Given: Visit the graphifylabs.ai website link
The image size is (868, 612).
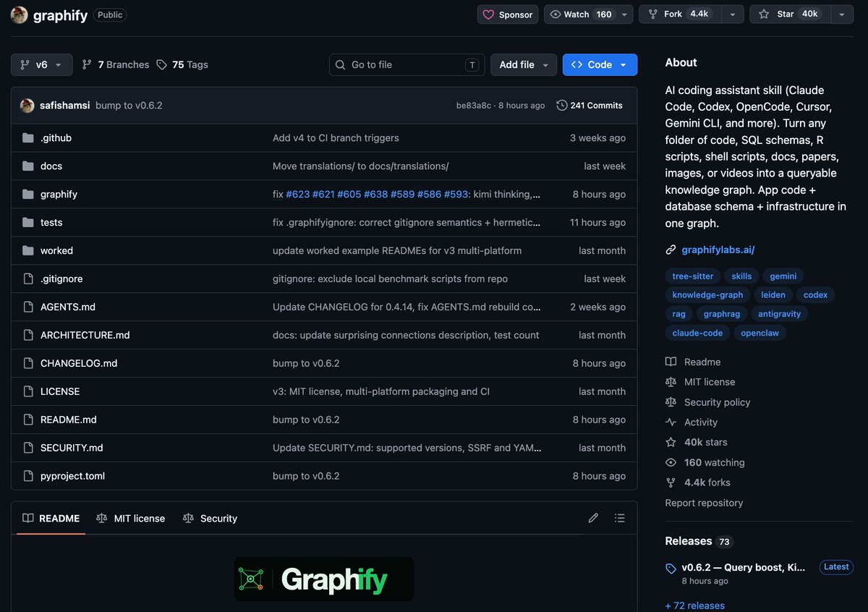Looking at the screenshot, I should tap(718, 250).
